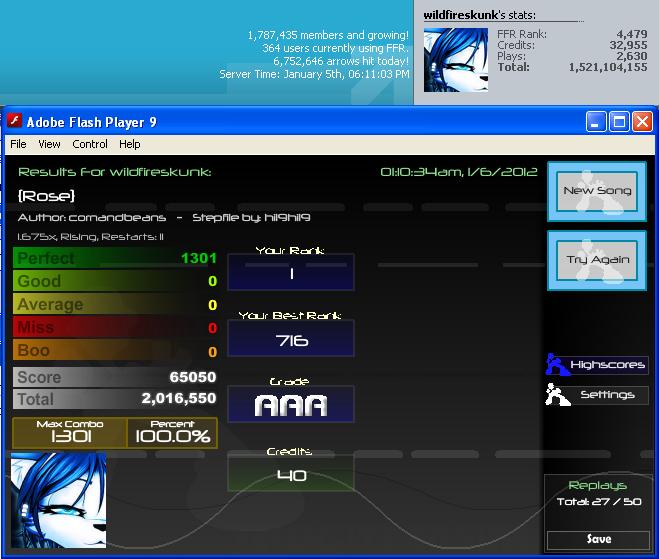This screenshot has width=659, height=559.
Task: Click the player avatar in results screen
Action: pyautogui.click(x=58, y=500)
